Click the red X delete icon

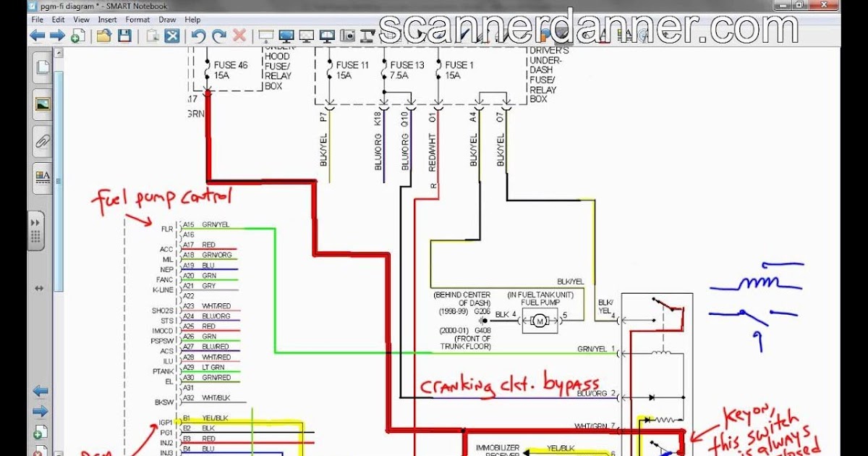click(239, 35)
